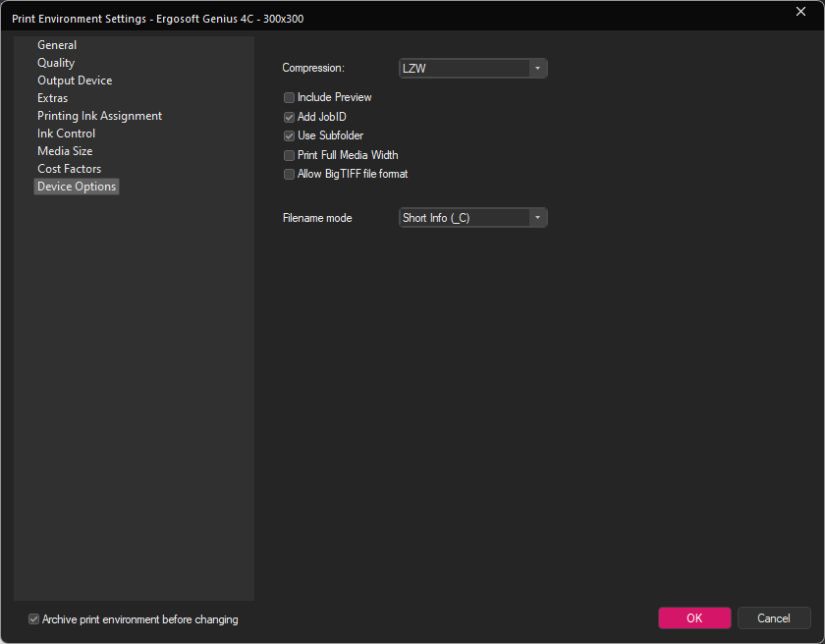This screenshot has height=644, width=825.
Task: Click the Compression label text
Action: (313, 68)
